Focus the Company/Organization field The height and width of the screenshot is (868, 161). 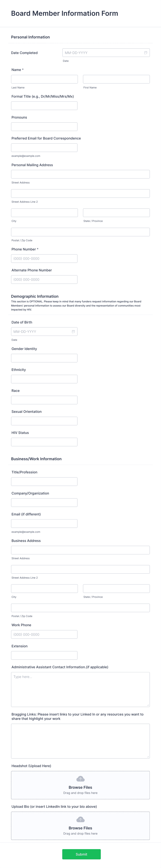[44, 502]
